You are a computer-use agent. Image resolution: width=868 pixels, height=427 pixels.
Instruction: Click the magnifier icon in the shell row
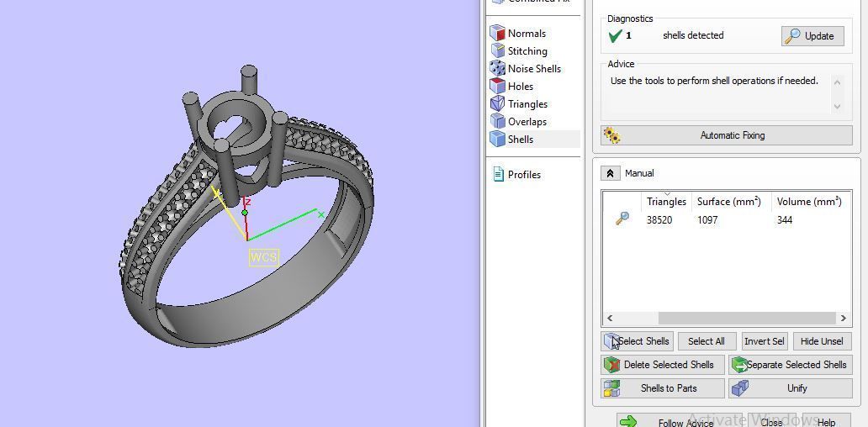click(622, 219)
